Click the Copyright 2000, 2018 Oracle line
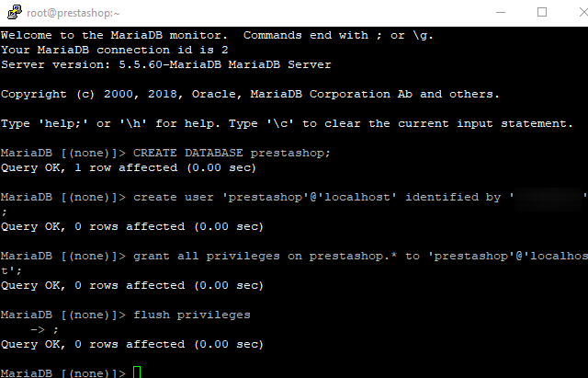The image size is (588, 378). [x=250, y=94]
